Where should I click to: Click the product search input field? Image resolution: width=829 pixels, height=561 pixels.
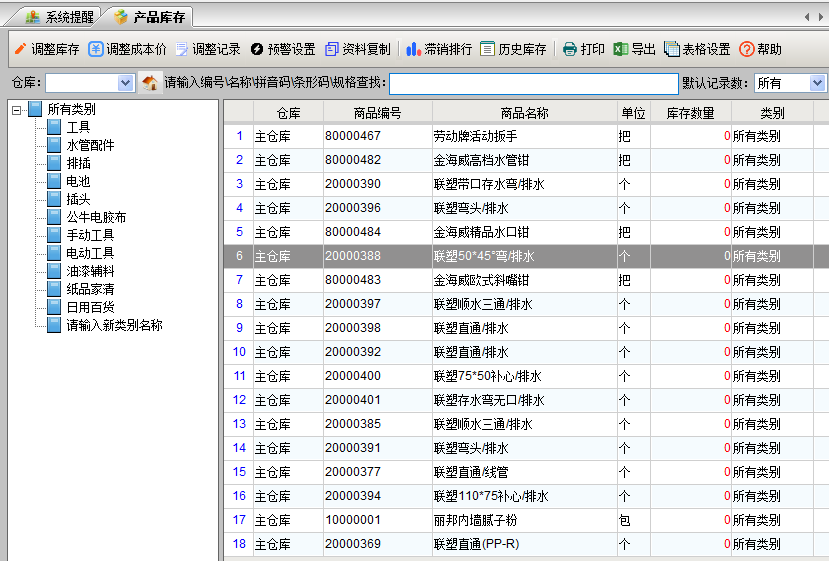click(x=533, y=83)
